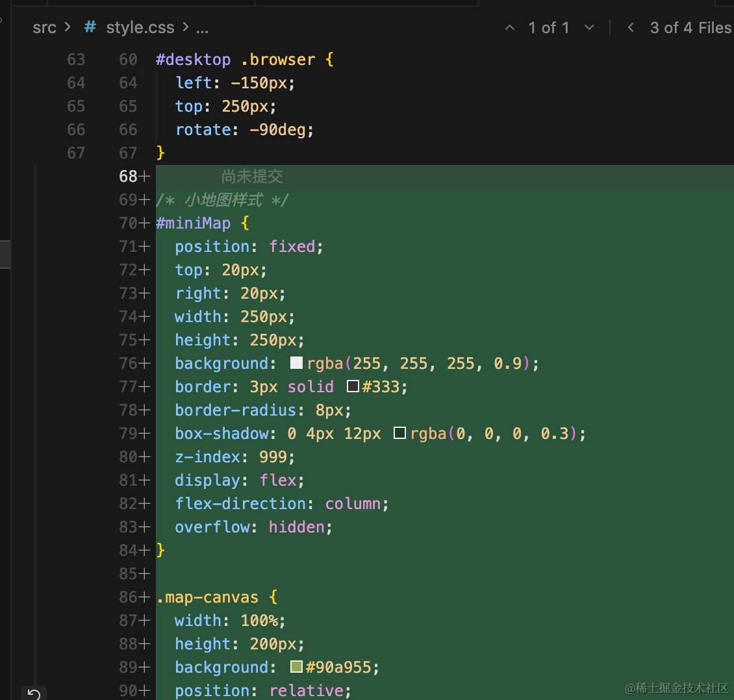The image size is (734, 700).
Task: Click original line number 63 in gutter
Action: pyautogui.click(x=76, y=60)
